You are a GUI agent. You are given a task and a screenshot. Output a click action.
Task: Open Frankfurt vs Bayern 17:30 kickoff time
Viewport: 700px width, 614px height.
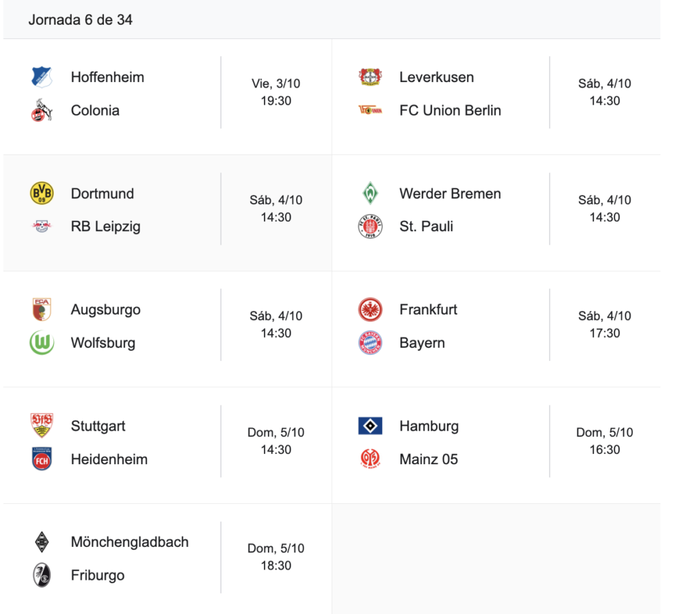click(604, 325)
